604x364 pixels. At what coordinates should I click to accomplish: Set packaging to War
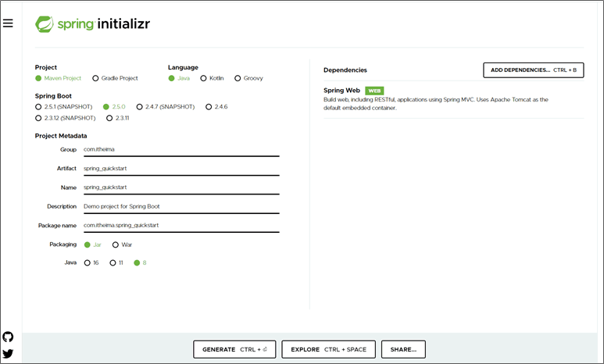coord(115,244)
